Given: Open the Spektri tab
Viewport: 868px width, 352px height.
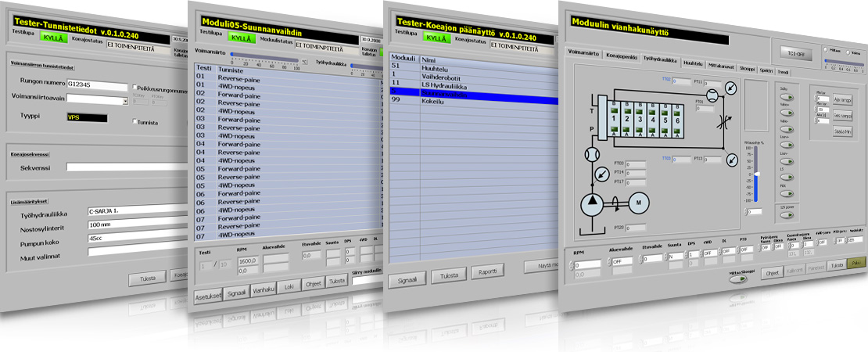Looking at the screenshot, I should click(x=766, y=70).
